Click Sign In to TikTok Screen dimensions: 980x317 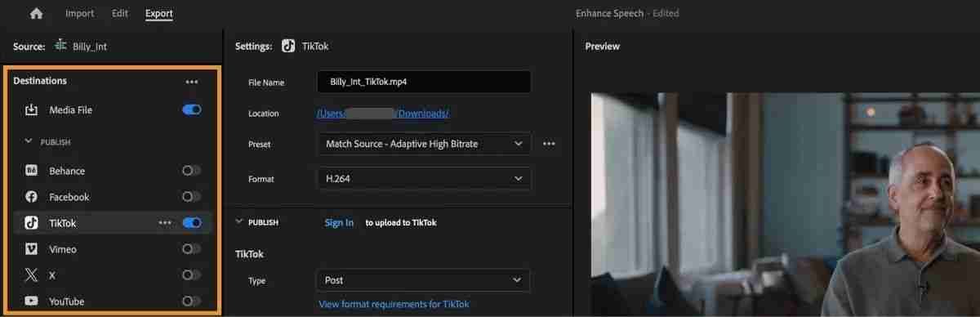[339, 222]
